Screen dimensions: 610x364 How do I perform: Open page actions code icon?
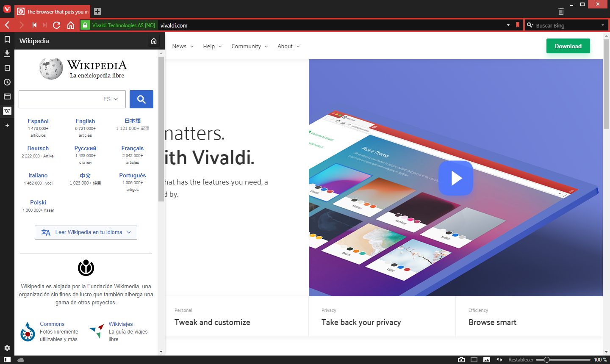[499, 360]
